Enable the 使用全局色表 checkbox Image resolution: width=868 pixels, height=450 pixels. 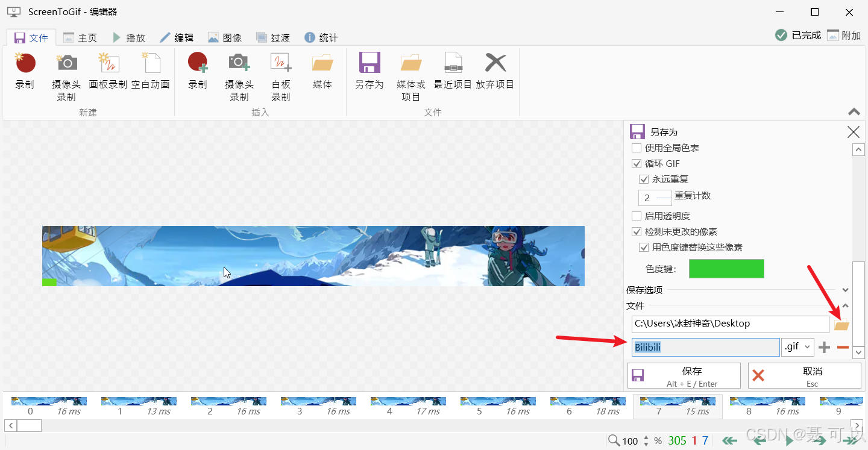(637, 148)
